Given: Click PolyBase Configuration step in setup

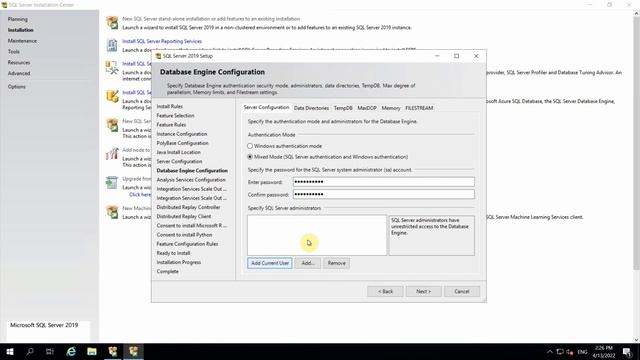Looking at the screenshot, I should tap(182, 143).
